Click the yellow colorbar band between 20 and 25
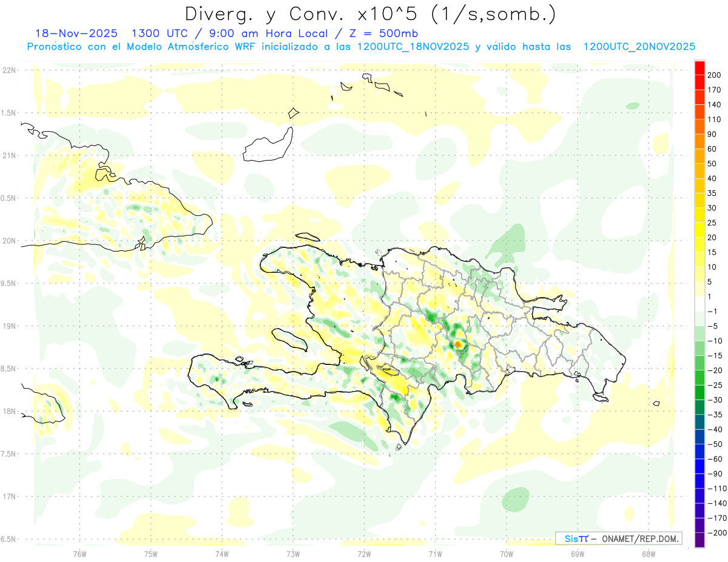The width and height of the screenshot is (728, 562). pos(699,230)
